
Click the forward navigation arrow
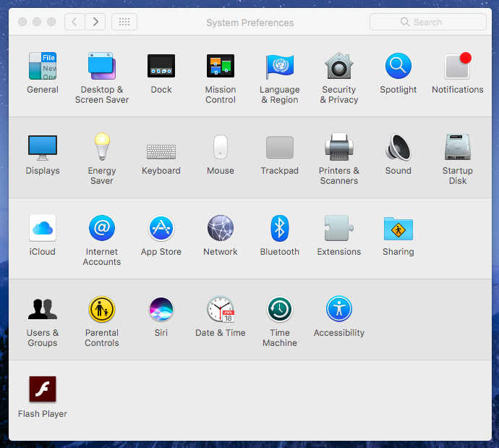[95, 22]
